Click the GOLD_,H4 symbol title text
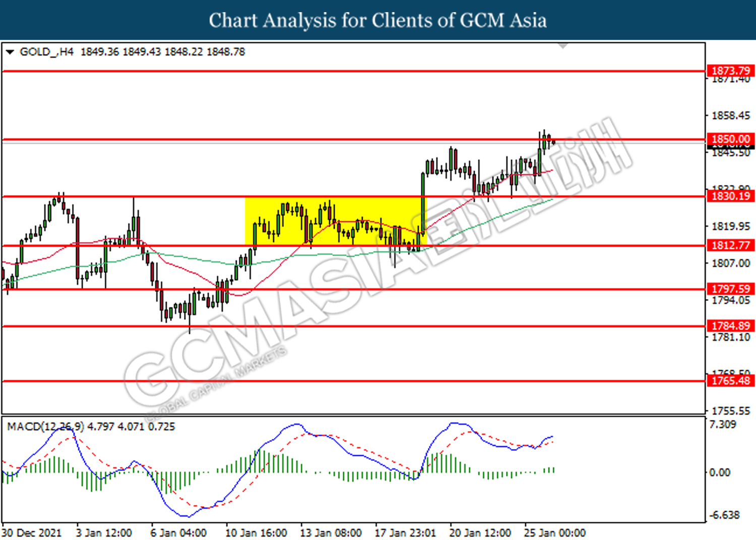This screenshot has width=756, height=540. [x=46, y=52]
